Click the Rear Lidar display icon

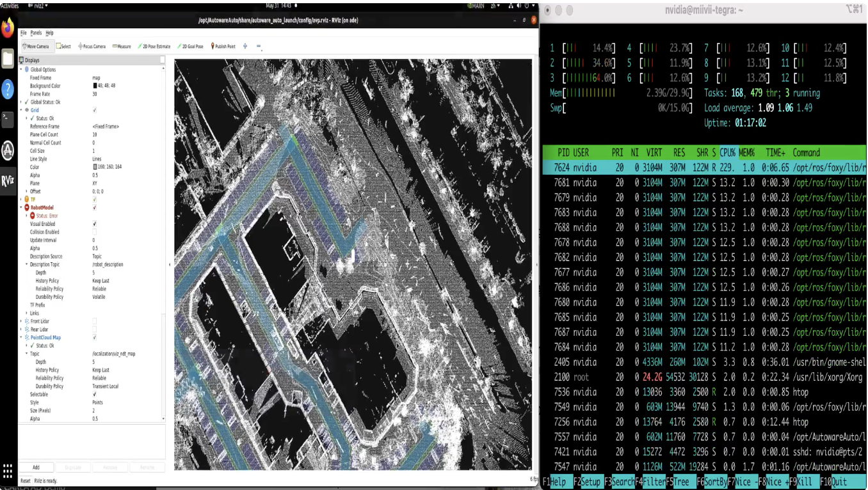tap(26, 329)
